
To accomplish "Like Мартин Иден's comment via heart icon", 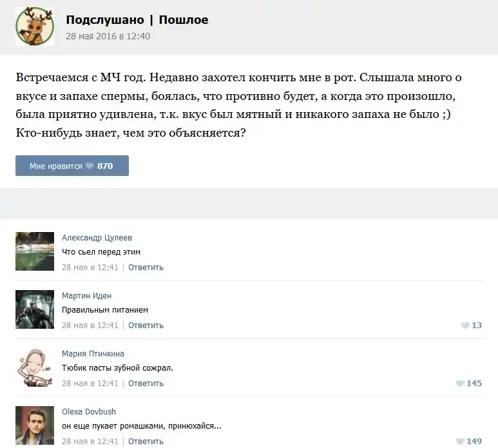I will click(x=465, y=326).
